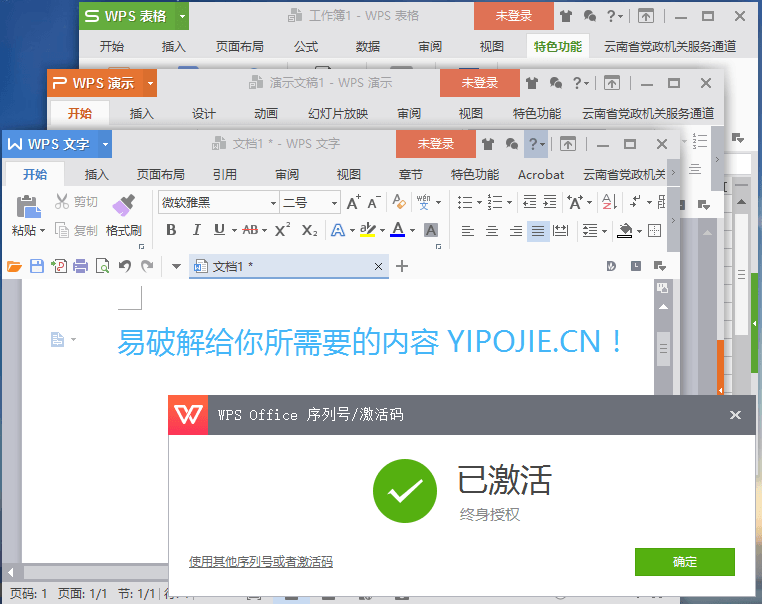Click 未登录 button in WPS 表格 window
This screenshot has height=604, width=762.
tap(514, 16)
